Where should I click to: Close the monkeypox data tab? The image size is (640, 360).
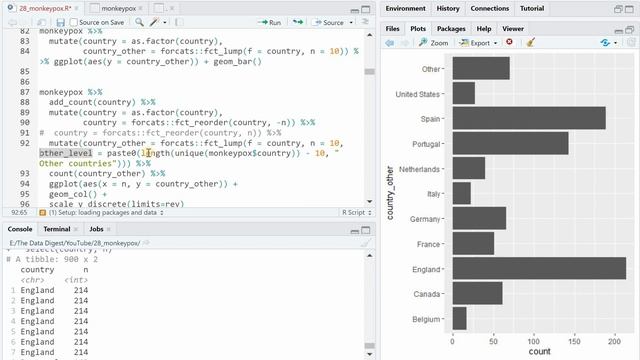click(140, 8)
